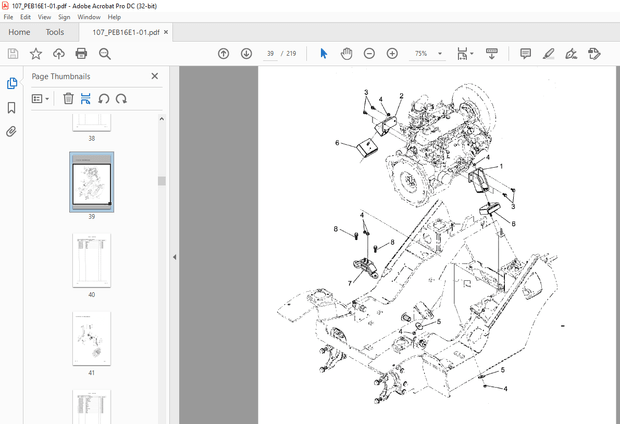Click the stamp tool icon
The width and height of the screenshot is (620, 424).
594,53
